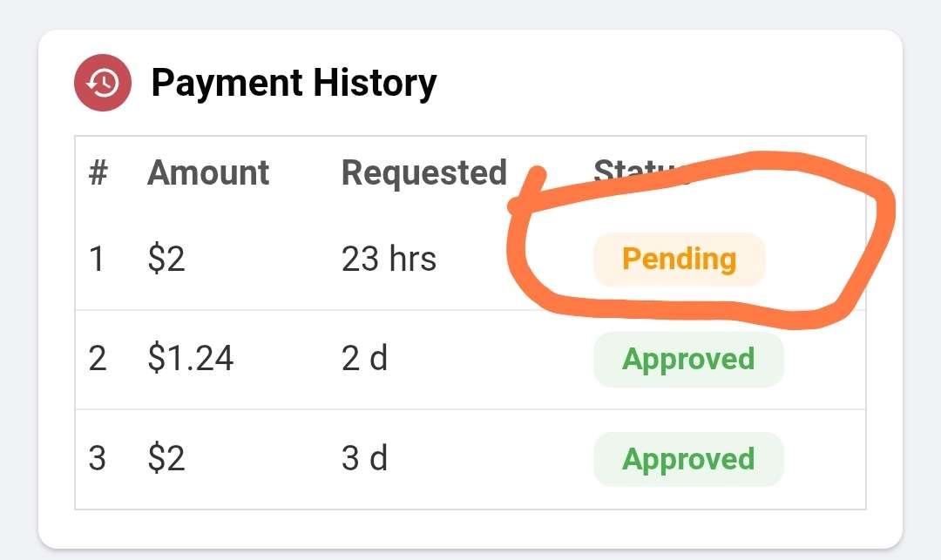Select the Requested column header

(x=424, y=172)
